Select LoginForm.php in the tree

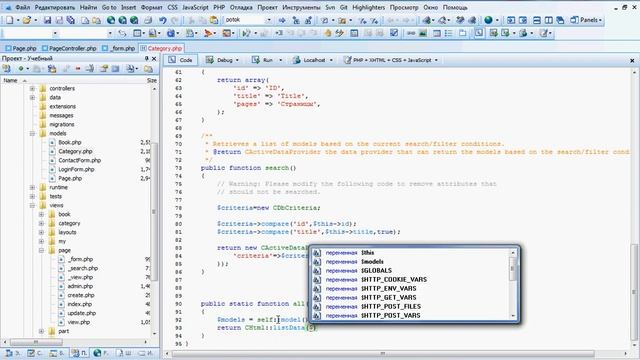click(76, 169)
